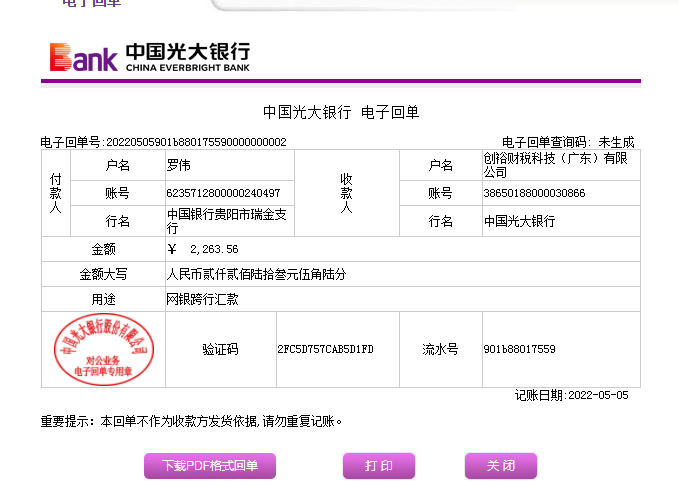This screenshot has height=504, width=679.
Task: Select payee name 创裕财税科技（广东）有限公司
Action: [x=555, y=165]
